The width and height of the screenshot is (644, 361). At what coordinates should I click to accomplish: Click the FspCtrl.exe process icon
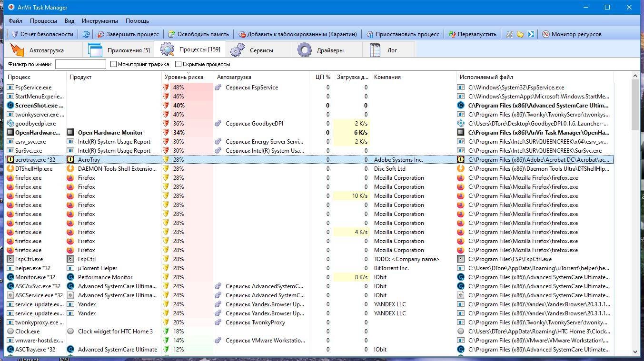coord(10,259)
